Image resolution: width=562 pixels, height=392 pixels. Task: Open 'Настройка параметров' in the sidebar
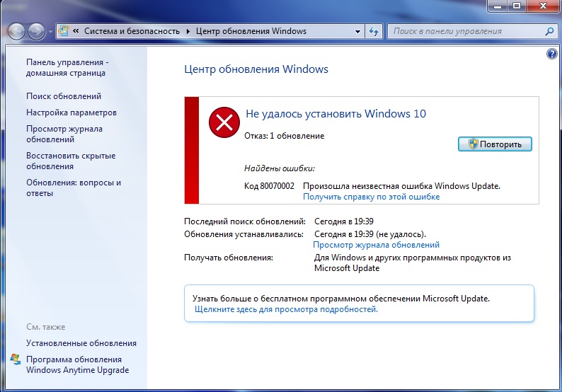71,113
